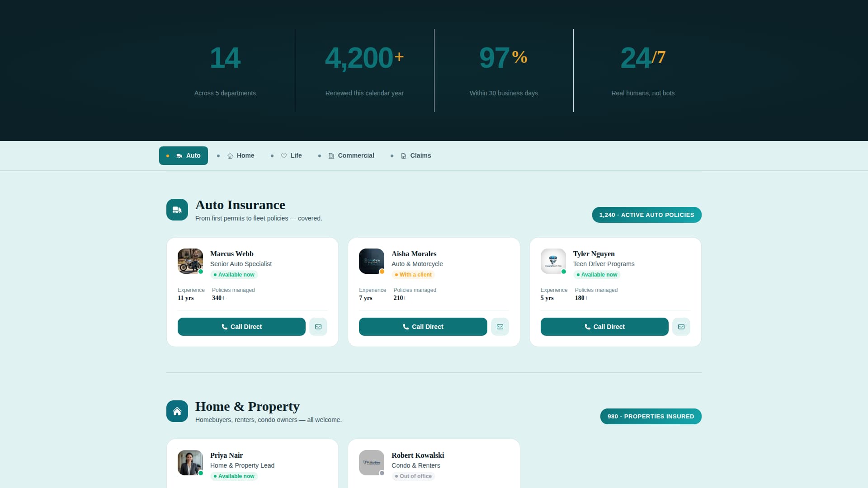Select the Commercial tab
Viewport: 868px width, 488px height.
[x=346, y=155]
